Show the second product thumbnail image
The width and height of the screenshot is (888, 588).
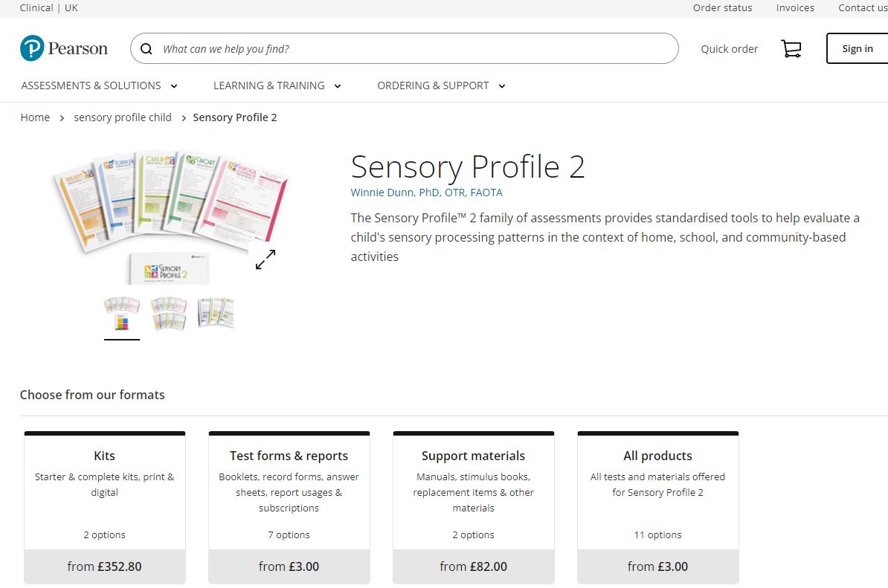point(169,314)
